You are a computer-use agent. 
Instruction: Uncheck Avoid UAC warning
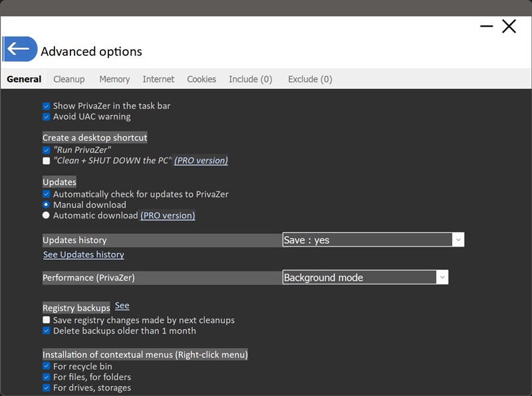click(x=47, y=117)
